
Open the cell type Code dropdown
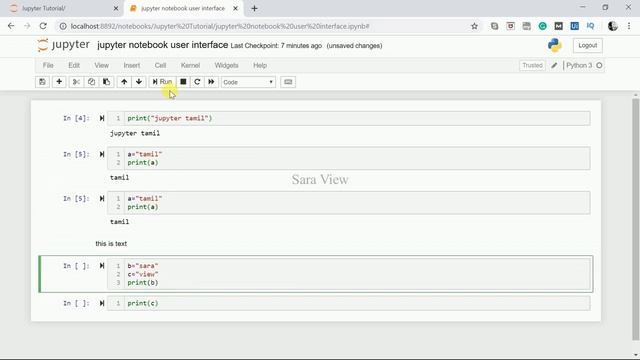point(248,82)
